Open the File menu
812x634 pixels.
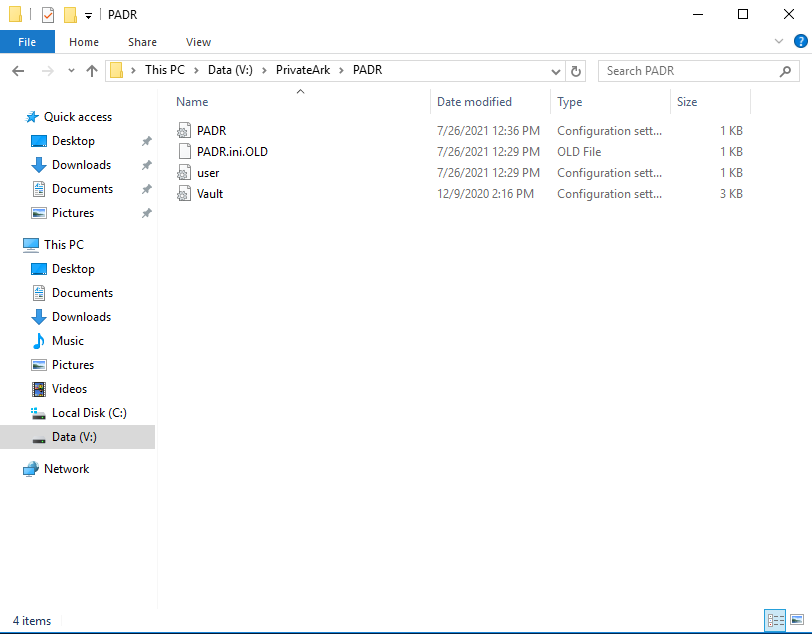point(27,41)
